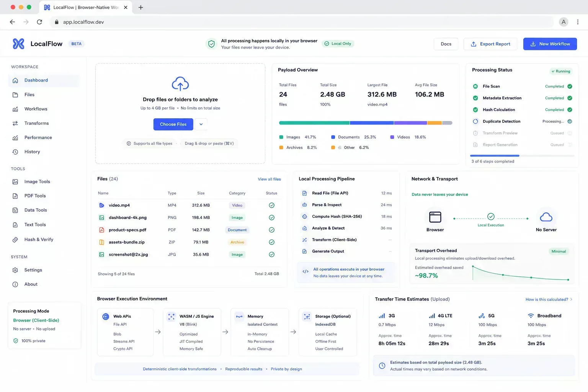This screenshot has width=588, height=392.
Task: Click File Scan completed status check
Action: [570, 87]
